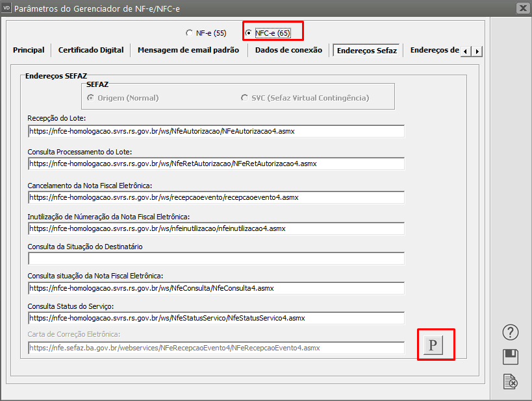The height and width of the screenshot is (401, 532).
Task: Click the VD application icon in title bar
Action: 6,7
